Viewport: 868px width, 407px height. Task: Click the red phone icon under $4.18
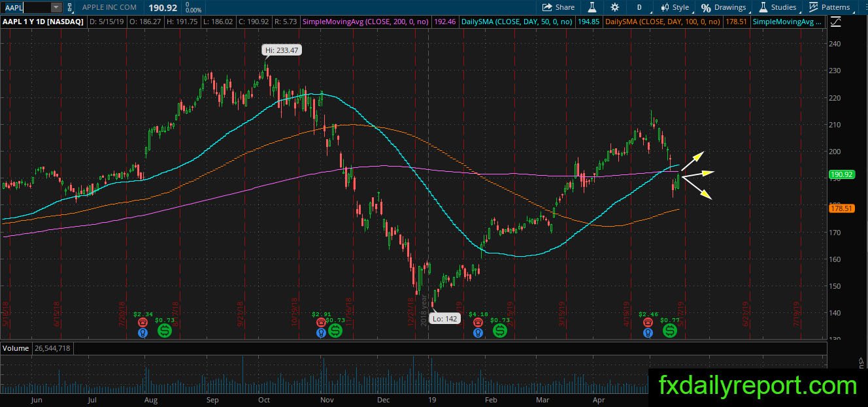coord(479,322)
